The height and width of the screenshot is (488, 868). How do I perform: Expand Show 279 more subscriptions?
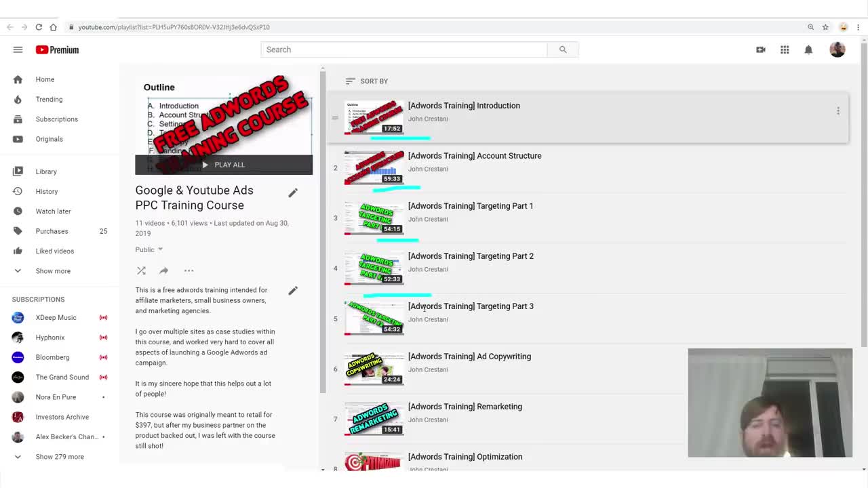(x=60, y=457)
